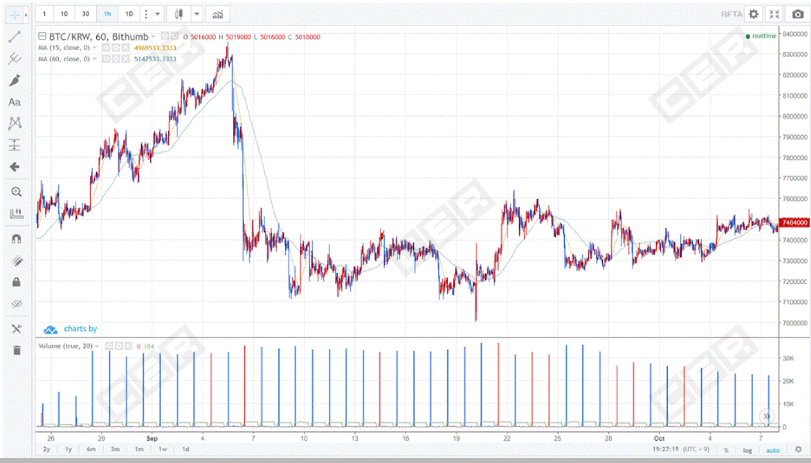Image resolution: width=811 pixels, height=463 pixels.
Task: Switch to the 1D interval
Action: [x=128, y=14]
